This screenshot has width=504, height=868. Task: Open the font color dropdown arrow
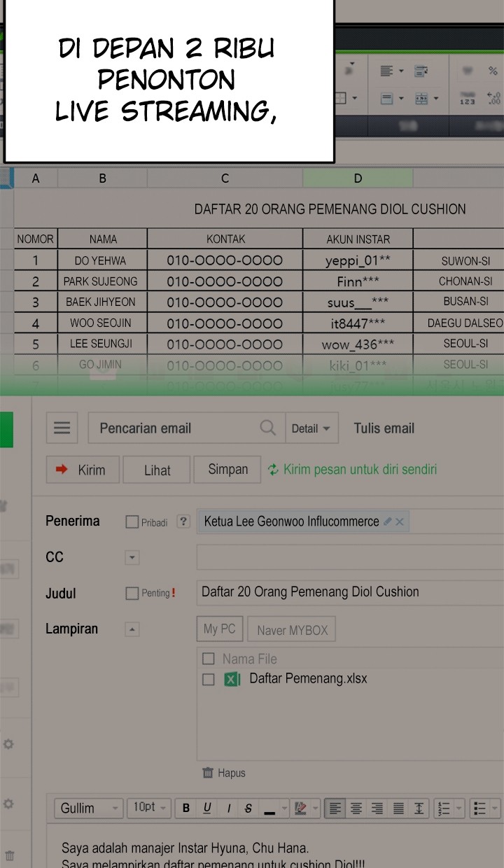pos(284,808)
